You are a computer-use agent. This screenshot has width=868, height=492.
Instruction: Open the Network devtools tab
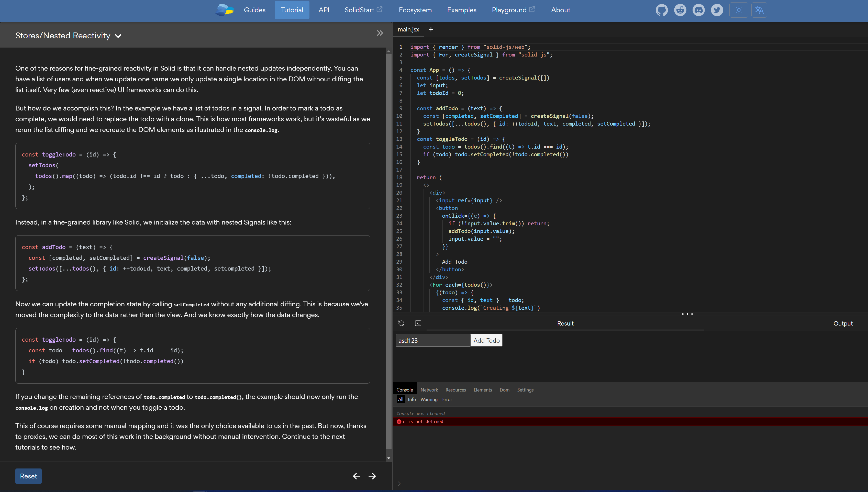[x=429, y=390]
